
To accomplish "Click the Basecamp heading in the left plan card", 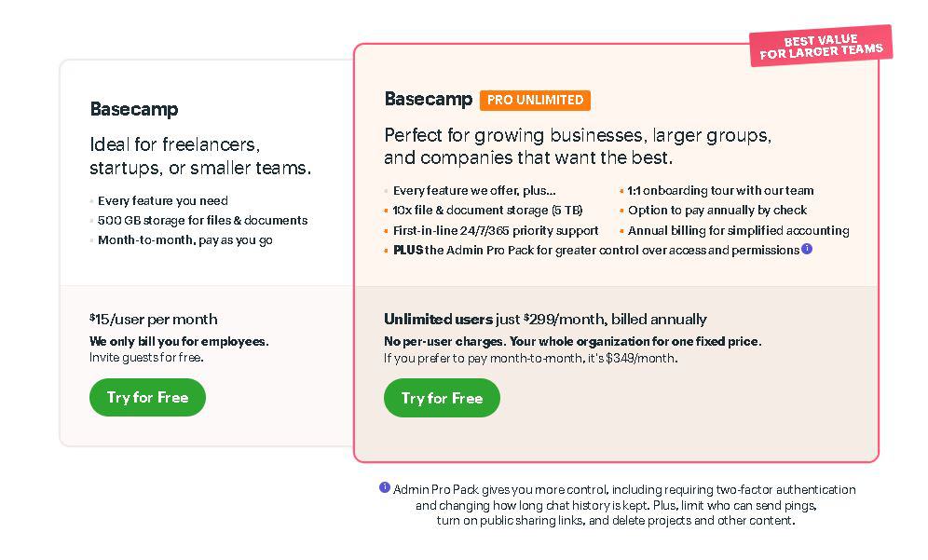I will click(x=134, y=109).
